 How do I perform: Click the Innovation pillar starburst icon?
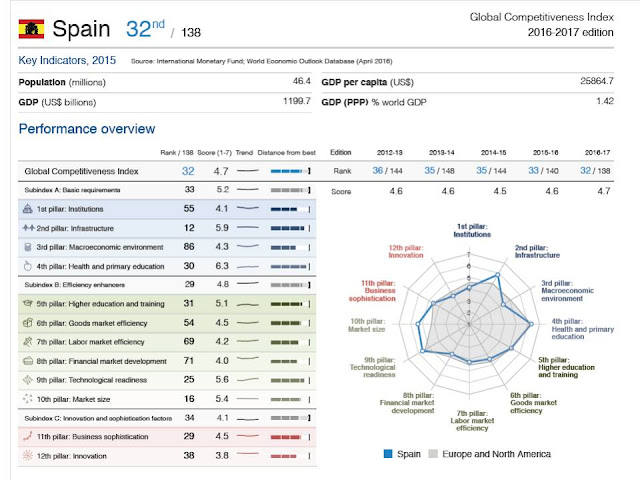28,455
